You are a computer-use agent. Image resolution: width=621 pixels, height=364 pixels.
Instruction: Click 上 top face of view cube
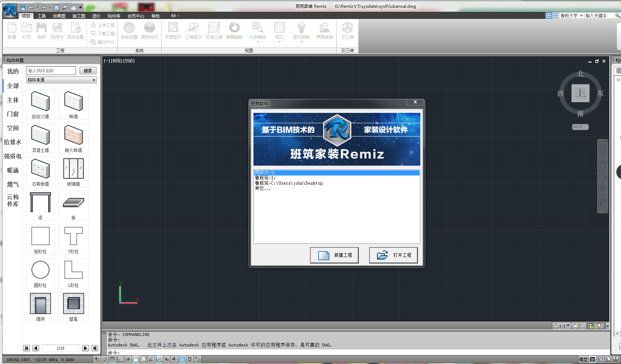[580, 93]
